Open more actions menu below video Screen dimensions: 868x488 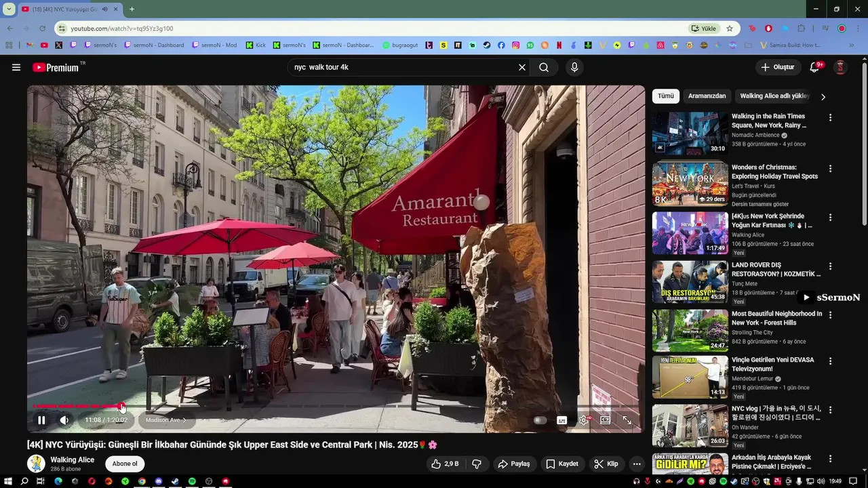pos(636,464)
